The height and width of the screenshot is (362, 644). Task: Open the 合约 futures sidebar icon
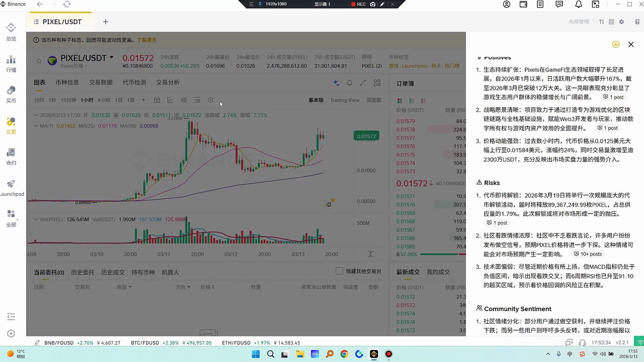[x=11, y=156]
